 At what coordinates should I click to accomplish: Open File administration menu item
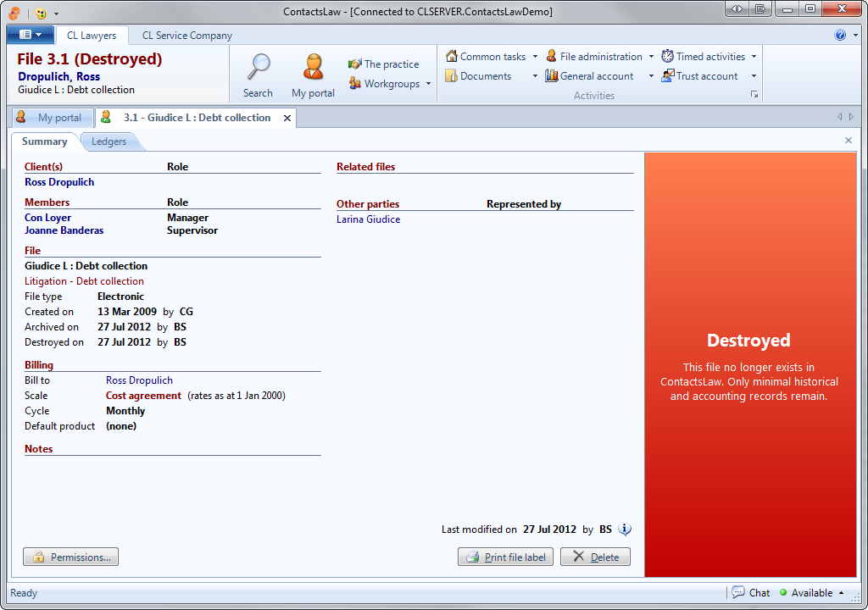[x=594, y=57]
